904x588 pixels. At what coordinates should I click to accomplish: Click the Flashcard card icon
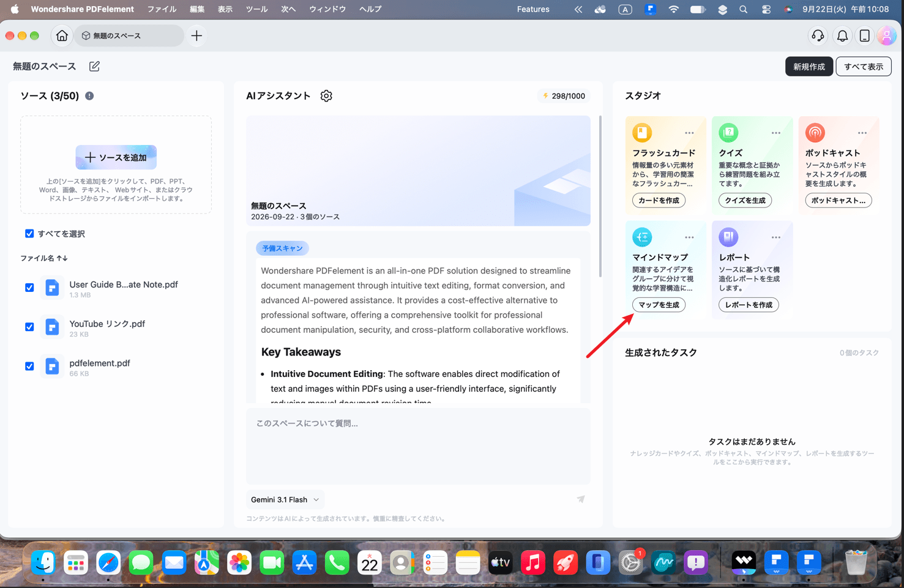pyautogui.click(x=642, y=133)
